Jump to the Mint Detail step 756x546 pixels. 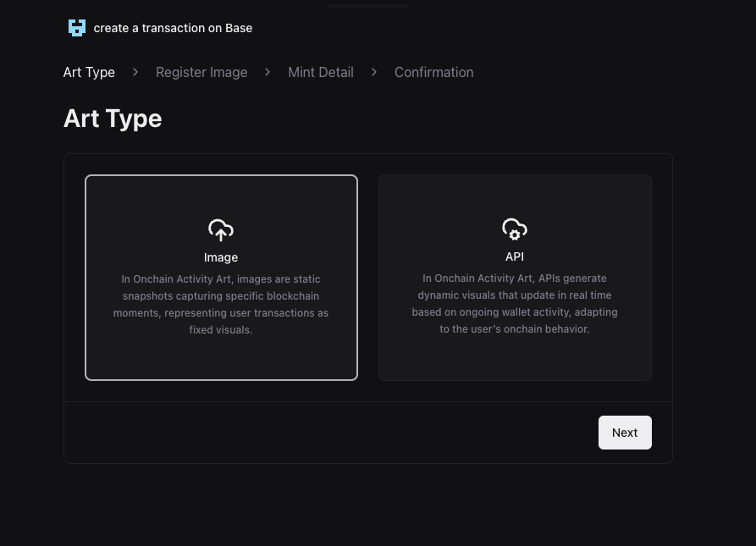click(x=321, y=73)
